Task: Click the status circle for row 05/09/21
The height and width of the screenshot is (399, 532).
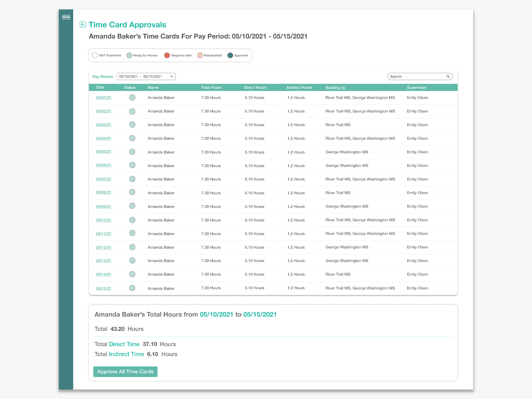Action: 132,206
